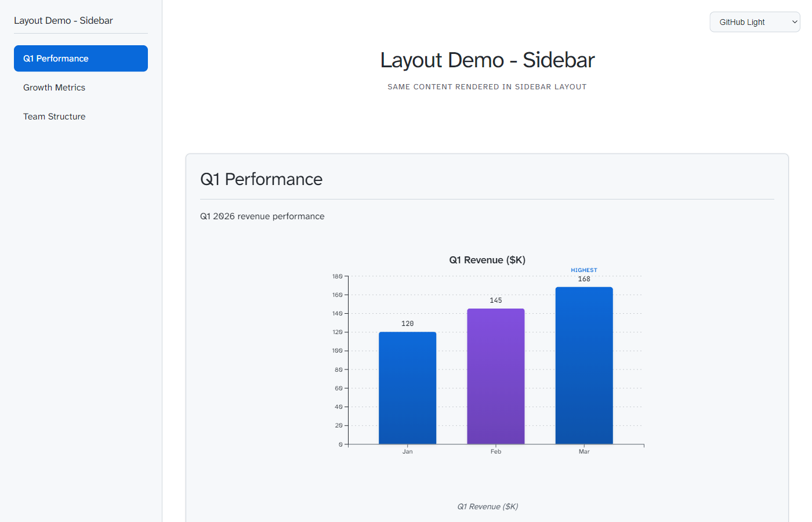Click the subtitle Same Content Rendered in Sidebar Layout

click(487, 87)
